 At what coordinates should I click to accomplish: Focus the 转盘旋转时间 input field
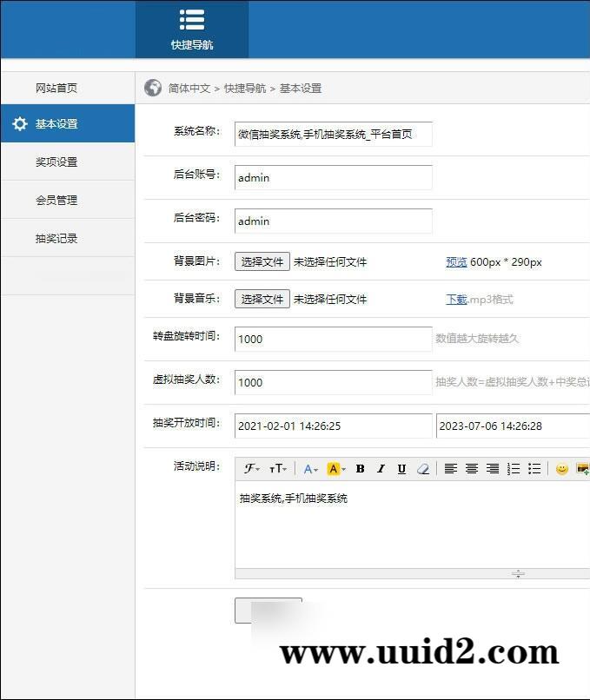click(333, 339)
